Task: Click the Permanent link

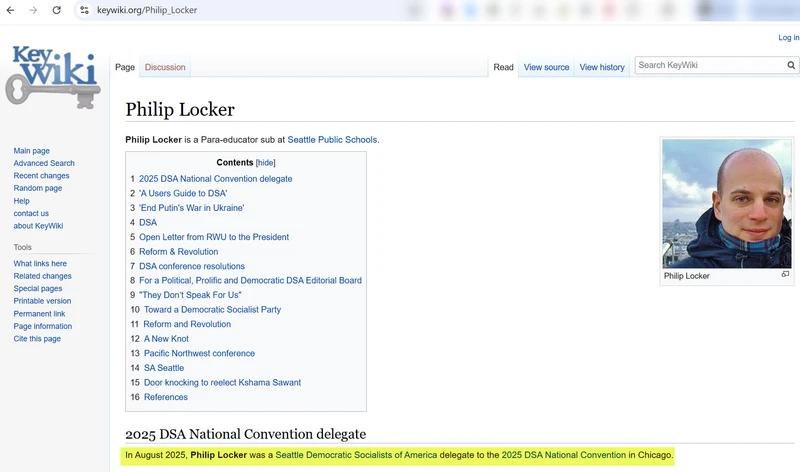Action: [x=39, y=313]
